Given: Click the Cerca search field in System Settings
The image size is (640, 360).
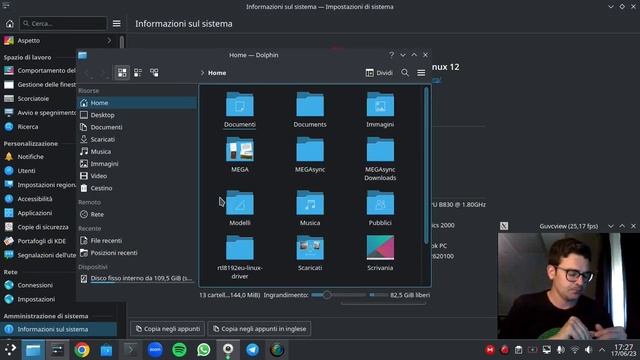Looking at the screenshot, I should pyautogui.click(x=63, y=24).
